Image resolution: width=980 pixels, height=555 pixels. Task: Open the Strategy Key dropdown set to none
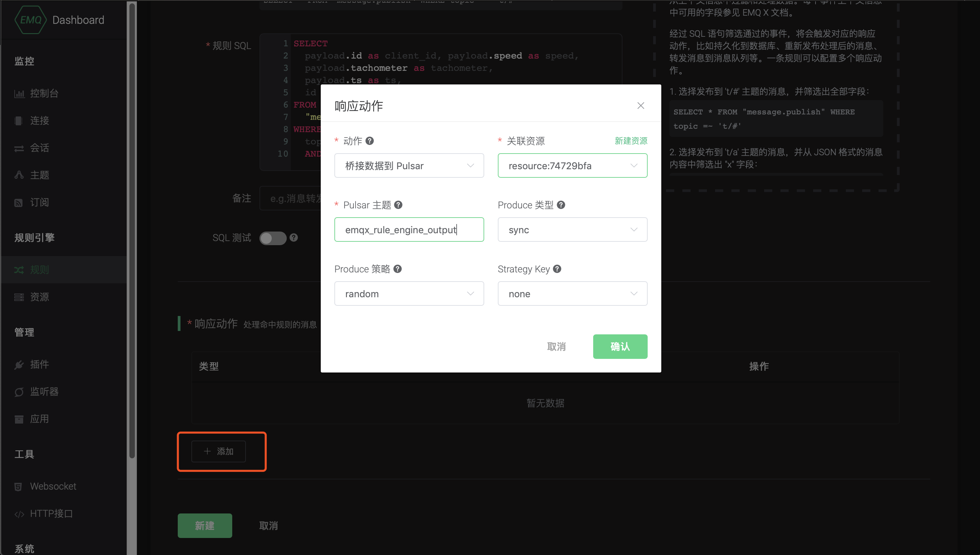pyautogui.click(x=572, y=294)
